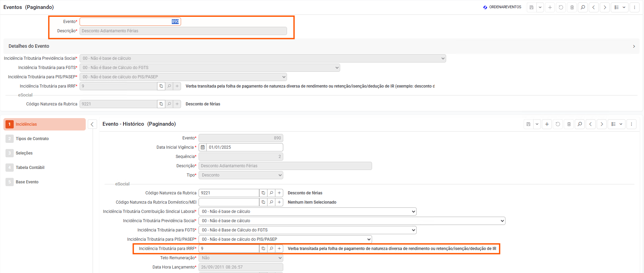Go to previous record in Evento - Histórico toolbar

pyautogui.click(x=591, y=124)
